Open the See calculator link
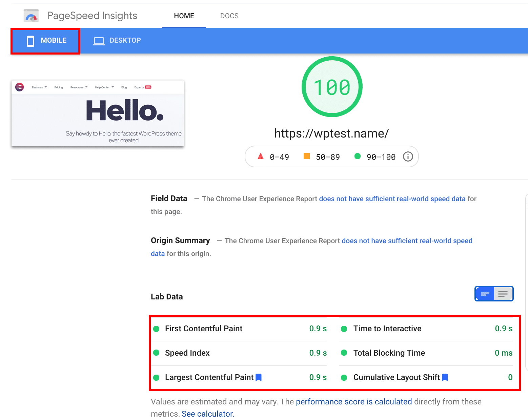528x420 pixels. 207,414
